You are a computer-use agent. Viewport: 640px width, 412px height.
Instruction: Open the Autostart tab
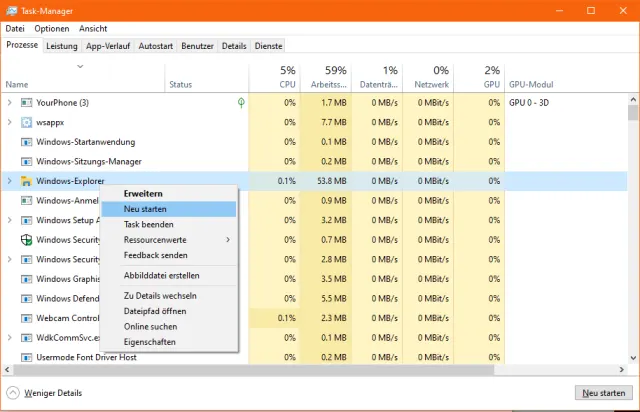[x=156, y=46]
